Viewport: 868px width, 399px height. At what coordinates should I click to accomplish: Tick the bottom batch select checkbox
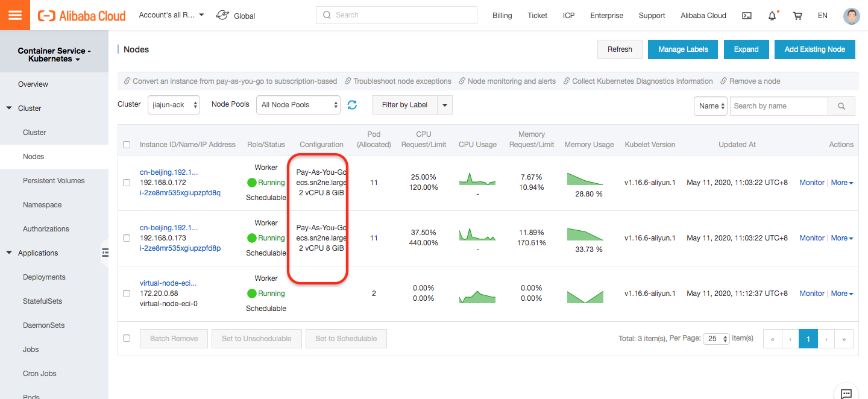point(127,338)
